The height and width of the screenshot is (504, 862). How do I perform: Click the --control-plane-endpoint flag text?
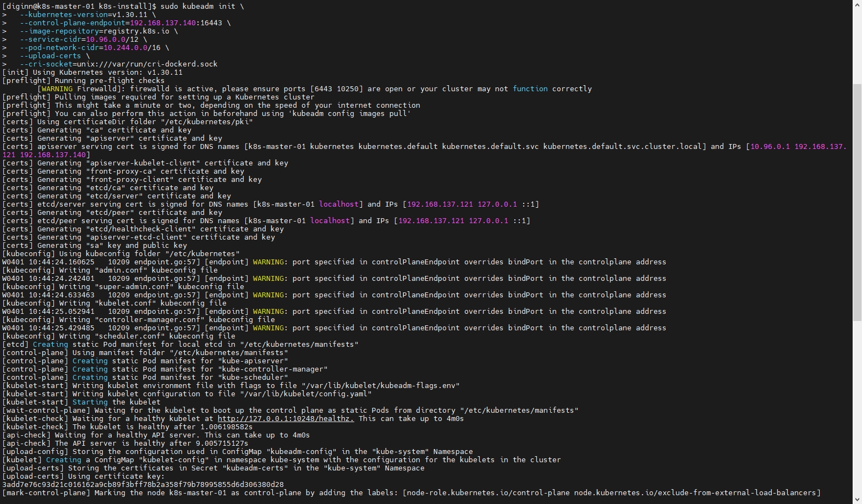click(74, 23)
